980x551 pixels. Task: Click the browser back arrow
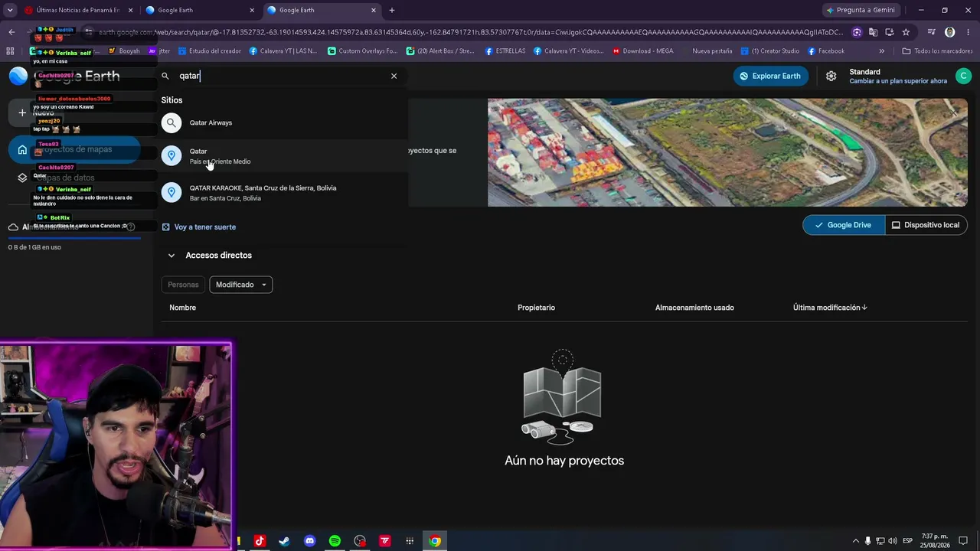click(11, 32)
